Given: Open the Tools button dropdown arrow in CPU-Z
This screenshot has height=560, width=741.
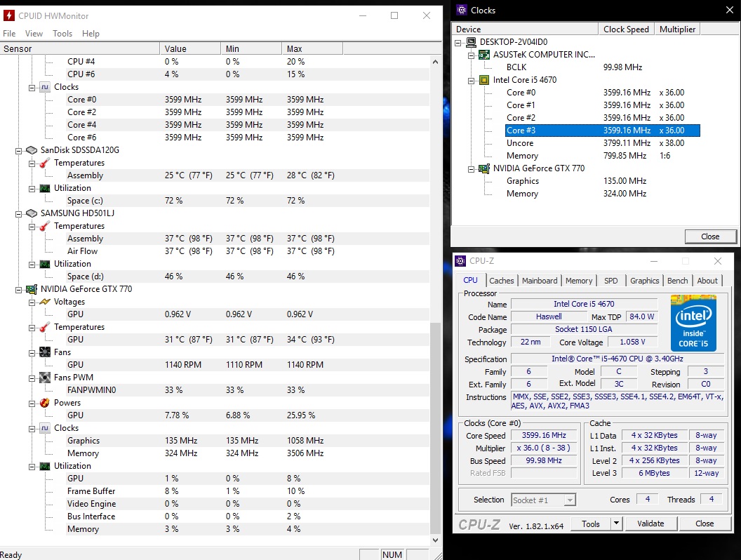Looking at the screenshot, I should click(616, 524).
